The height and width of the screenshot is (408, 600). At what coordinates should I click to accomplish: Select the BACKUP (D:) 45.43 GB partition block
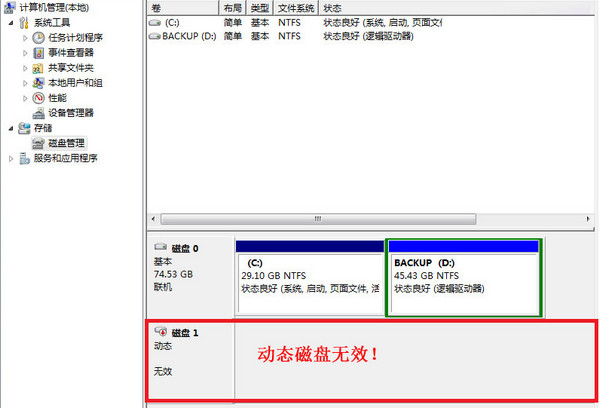click(464, 278)
